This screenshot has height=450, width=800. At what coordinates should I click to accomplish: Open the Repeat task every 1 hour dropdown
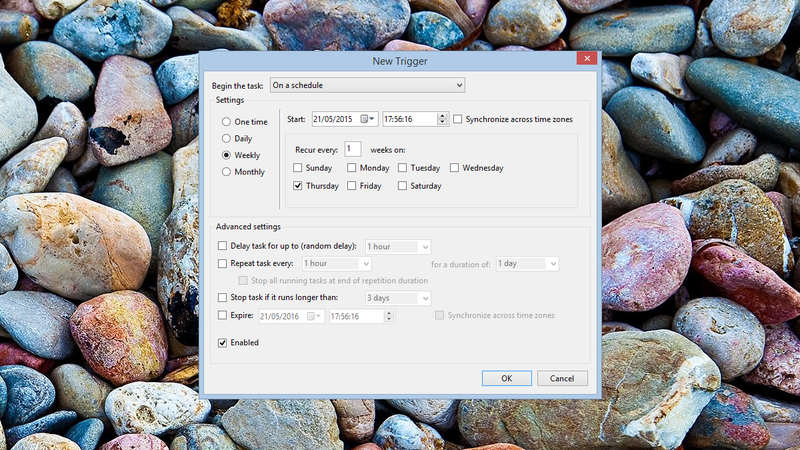tap(337, 264)
